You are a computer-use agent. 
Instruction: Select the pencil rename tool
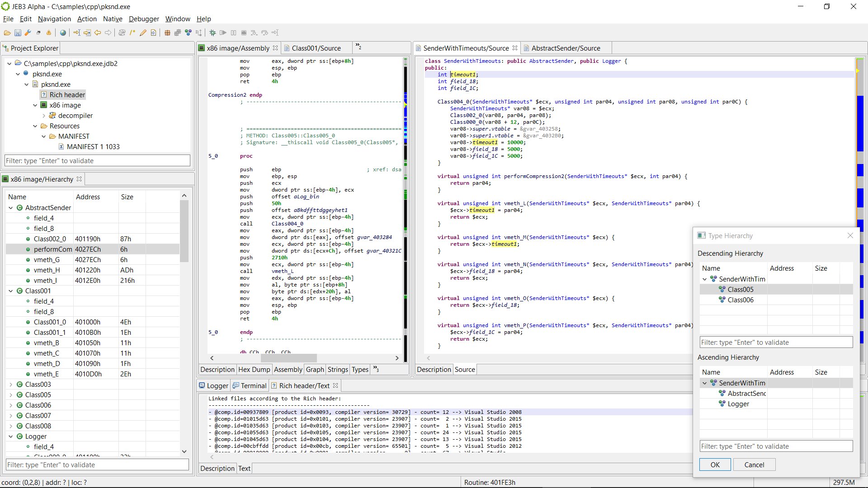coord(143,33)
